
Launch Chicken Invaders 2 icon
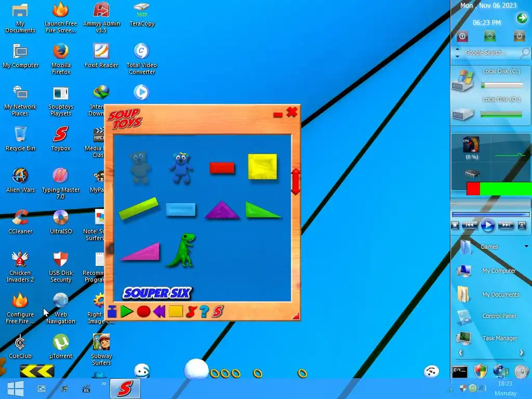point(20,267)
